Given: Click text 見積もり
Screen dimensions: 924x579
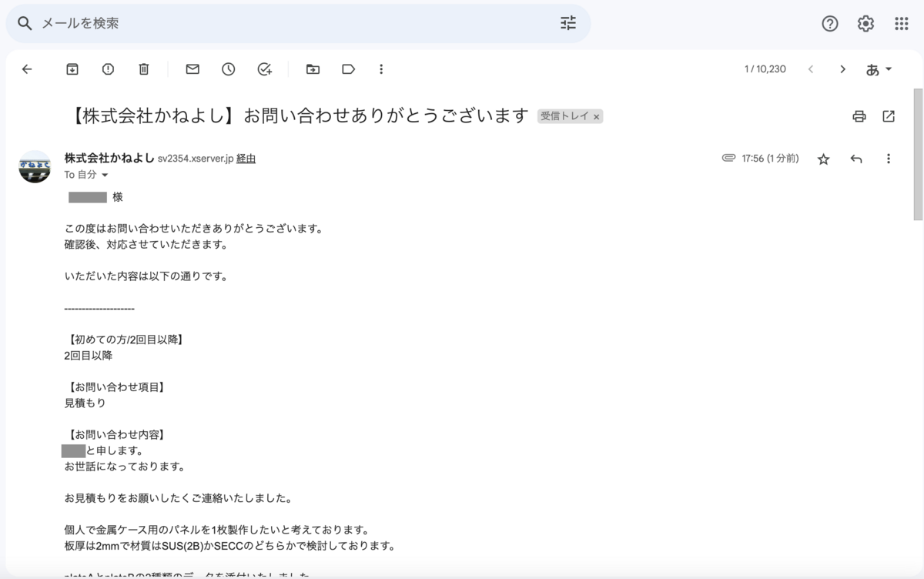Looking at the screenshot, I should click(x=85, y=403).
